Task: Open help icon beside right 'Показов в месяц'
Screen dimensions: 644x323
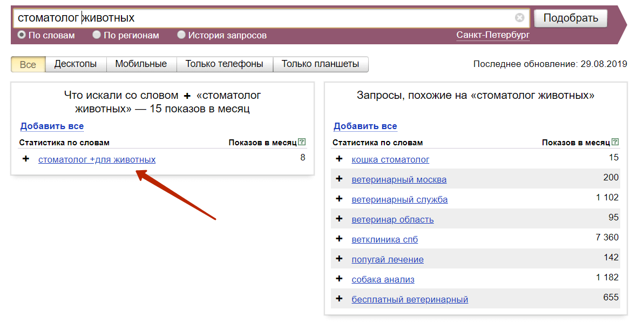Action: [615, 142]
